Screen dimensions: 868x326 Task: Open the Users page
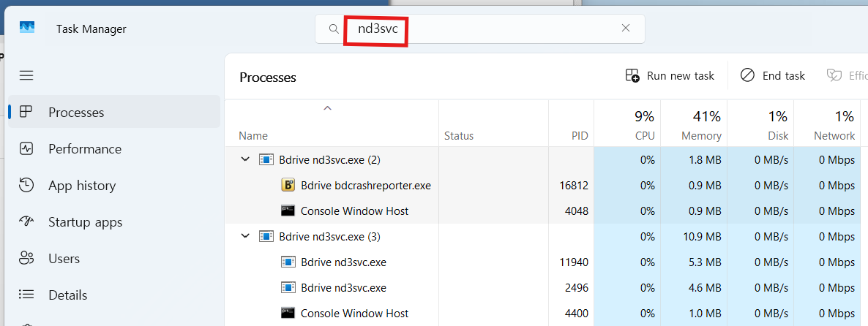coord(64,258)
